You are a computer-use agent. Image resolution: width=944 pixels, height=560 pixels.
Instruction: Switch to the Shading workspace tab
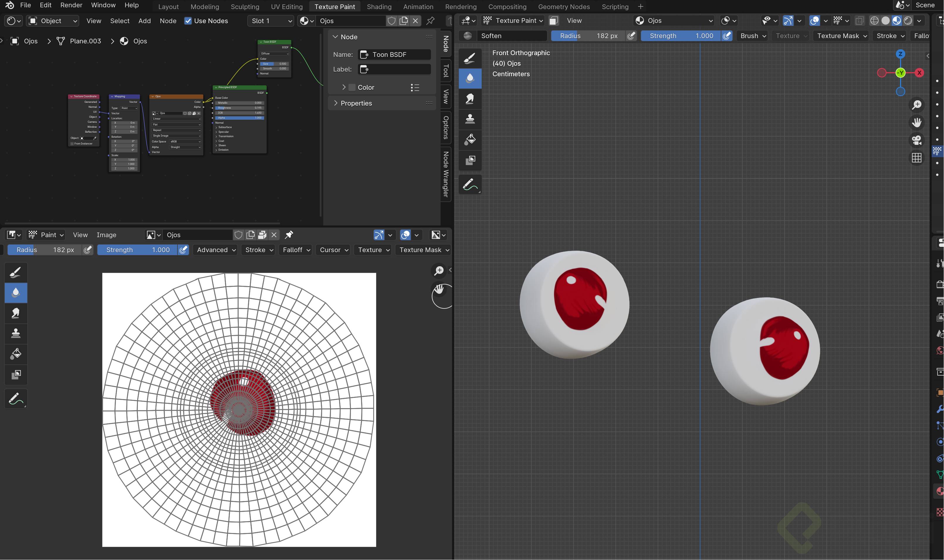click(379, 6)
